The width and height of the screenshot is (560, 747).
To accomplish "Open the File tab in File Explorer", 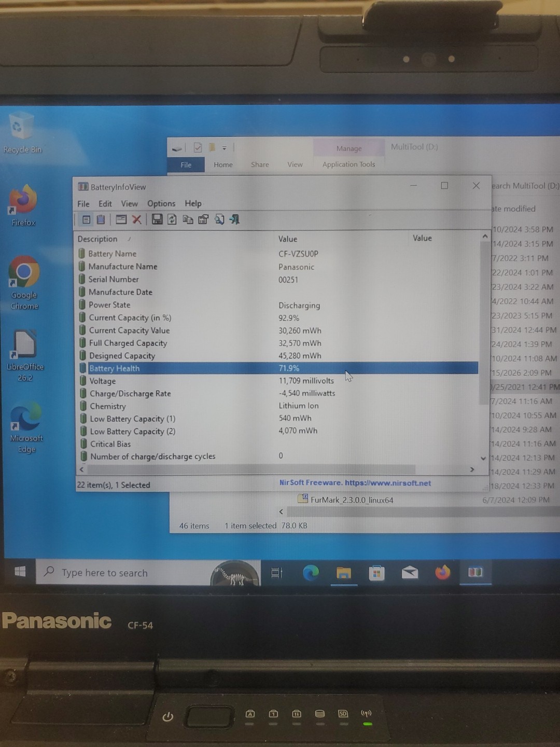I will [x=186, y=165].
